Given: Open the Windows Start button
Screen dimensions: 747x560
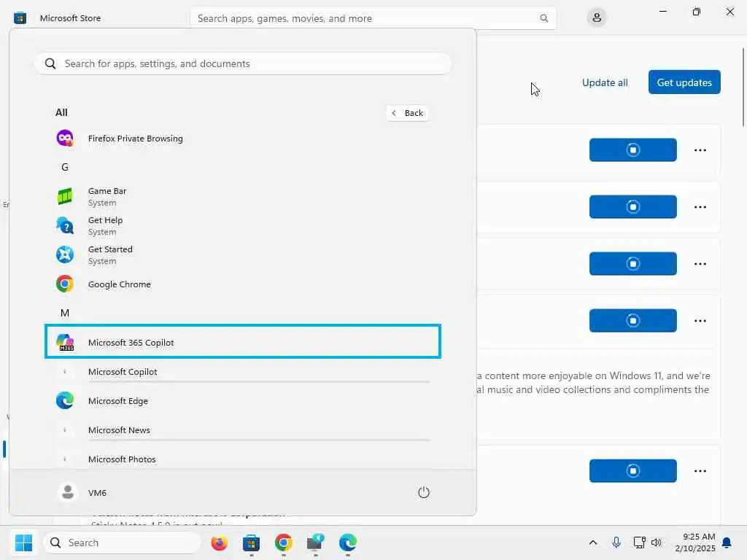Looking at the screenshot, I should pyautogui.click(x=23, y=542).
